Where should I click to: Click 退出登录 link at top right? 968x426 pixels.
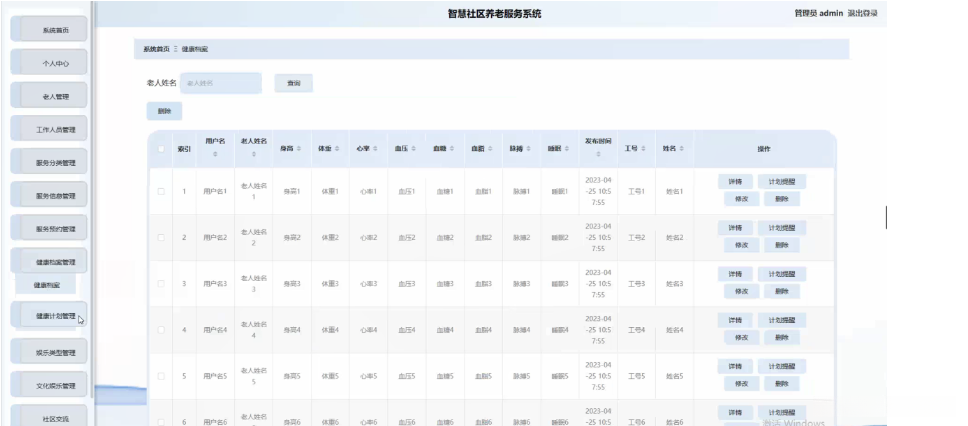point(862,13)
